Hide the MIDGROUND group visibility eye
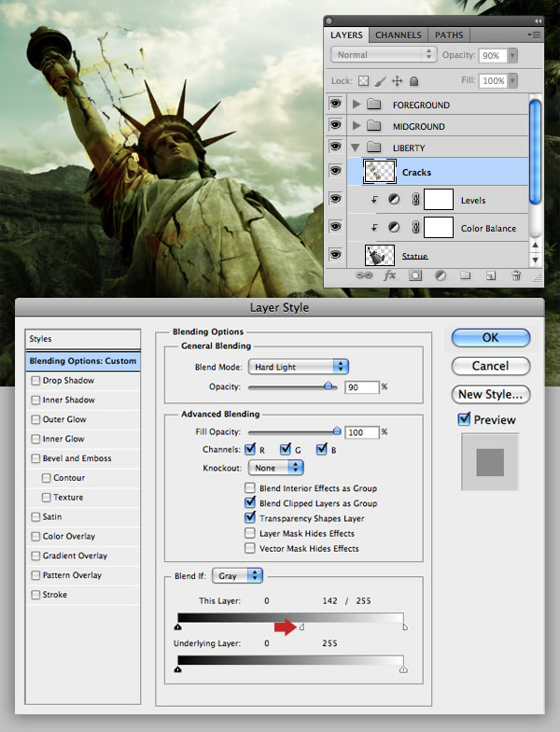Image resolution: width=560 pixels, height=732 pixels. [x=336, y=124]
